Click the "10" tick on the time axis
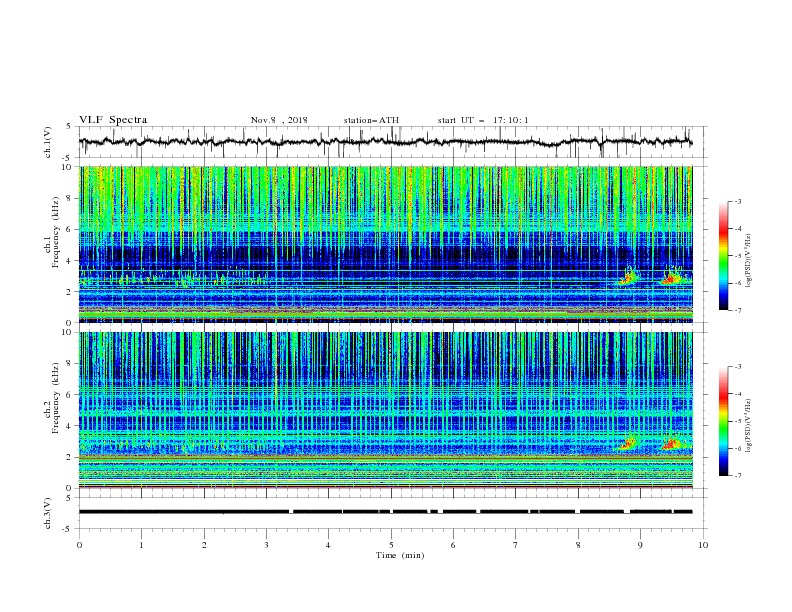792x612 pixels. point(703,545)
